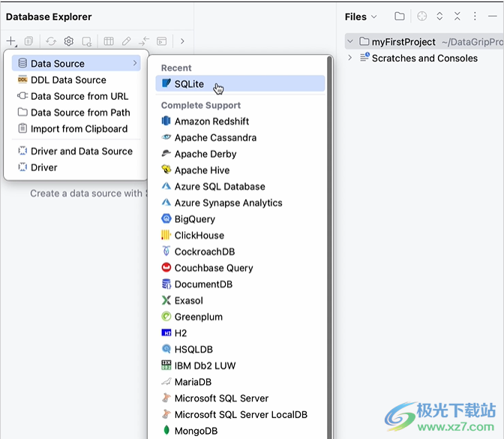Select CockroachDB data source

point(240,252)
